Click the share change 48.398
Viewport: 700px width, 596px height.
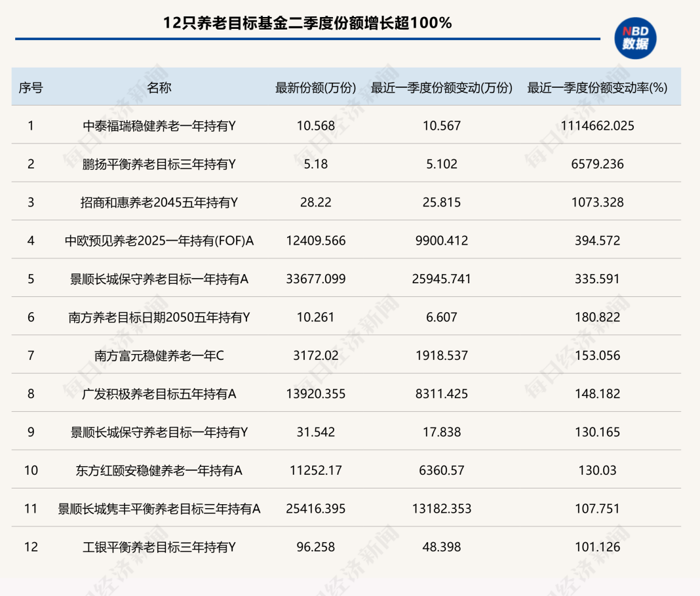pyautogui.click(x=442, y=547)
